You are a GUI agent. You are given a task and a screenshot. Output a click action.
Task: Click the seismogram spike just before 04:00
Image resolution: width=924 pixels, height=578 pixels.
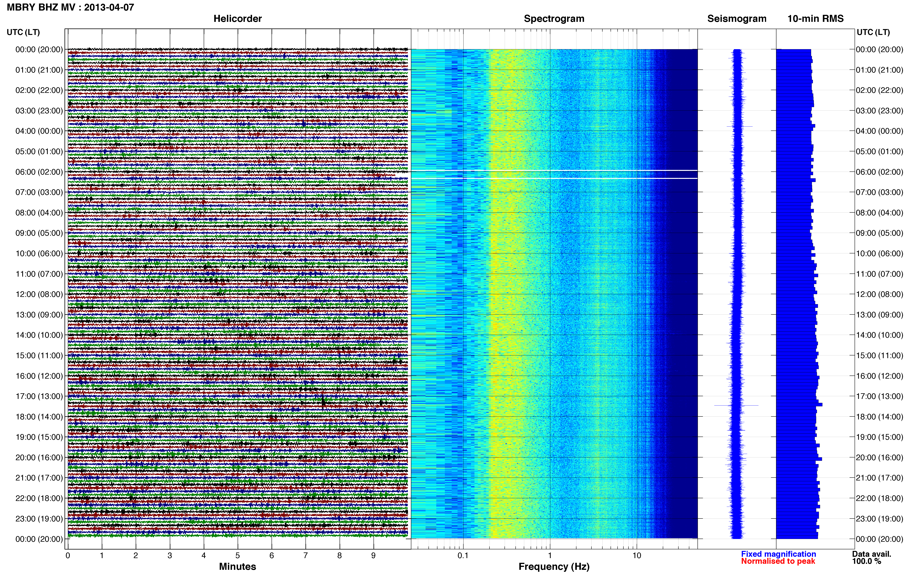point(740,126)
